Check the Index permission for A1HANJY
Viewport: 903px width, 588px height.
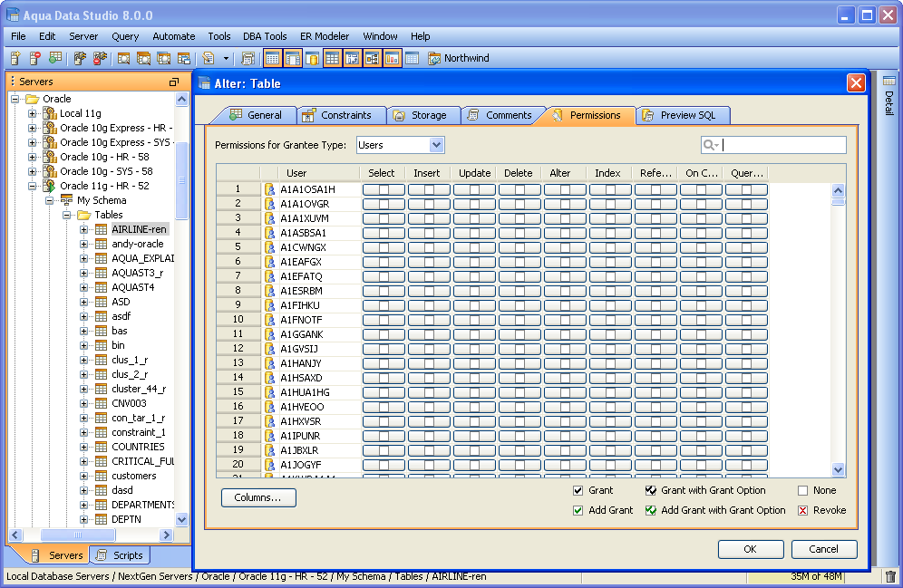610,363
